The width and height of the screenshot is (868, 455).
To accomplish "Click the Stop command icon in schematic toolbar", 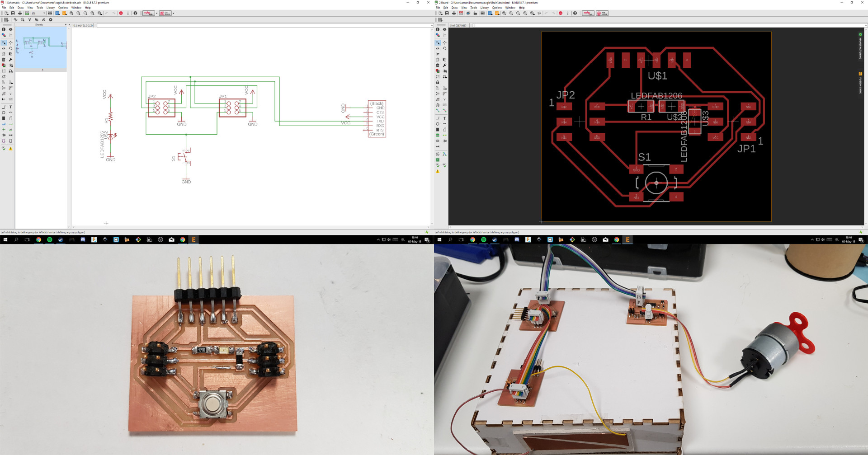I will click(x=121, y=13).
